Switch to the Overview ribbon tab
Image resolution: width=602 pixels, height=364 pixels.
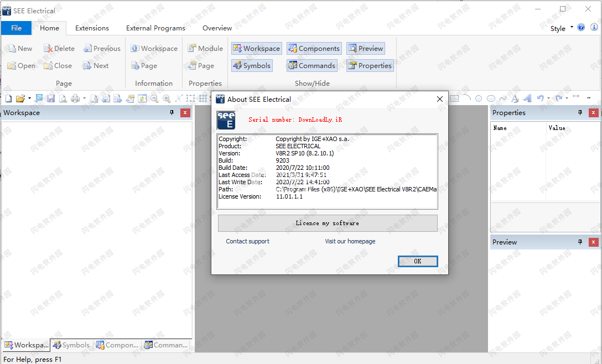pyautogui.click(x=217, y=28)
